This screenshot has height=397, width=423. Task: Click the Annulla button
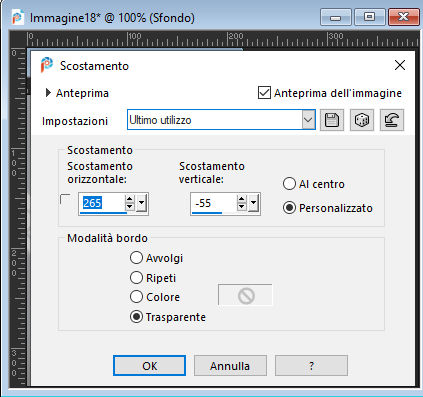click(230, 366)
